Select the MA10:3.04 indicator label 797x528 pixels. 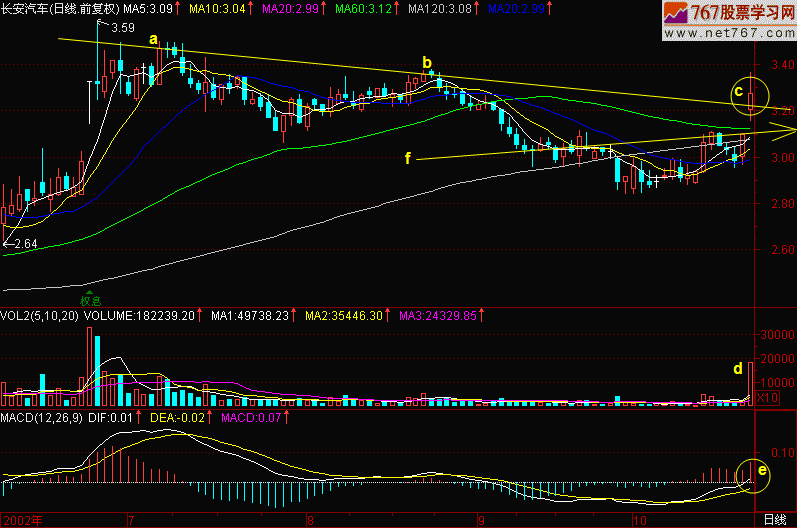coord(221,8)
